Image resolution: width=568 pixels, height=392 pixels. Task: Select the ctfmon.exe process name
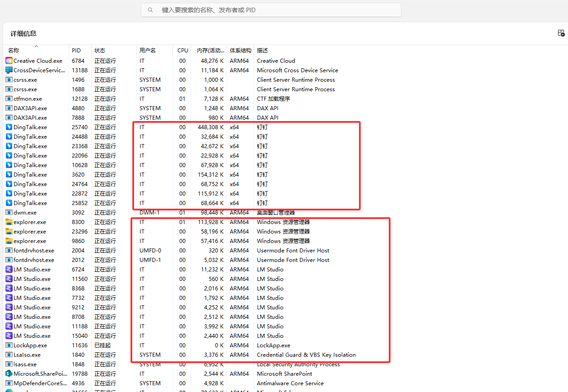pyautogui.click(x=28, y=98)
